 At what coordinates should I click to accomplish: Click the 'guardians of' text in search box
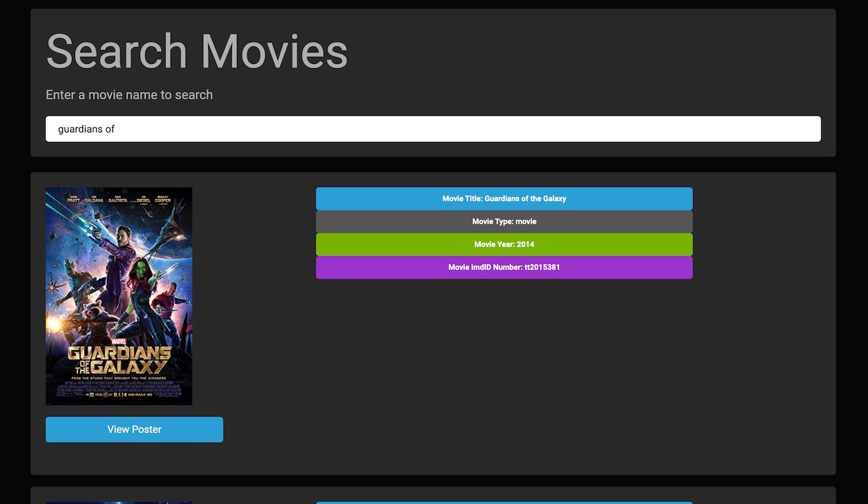click(x=86, y=129)
